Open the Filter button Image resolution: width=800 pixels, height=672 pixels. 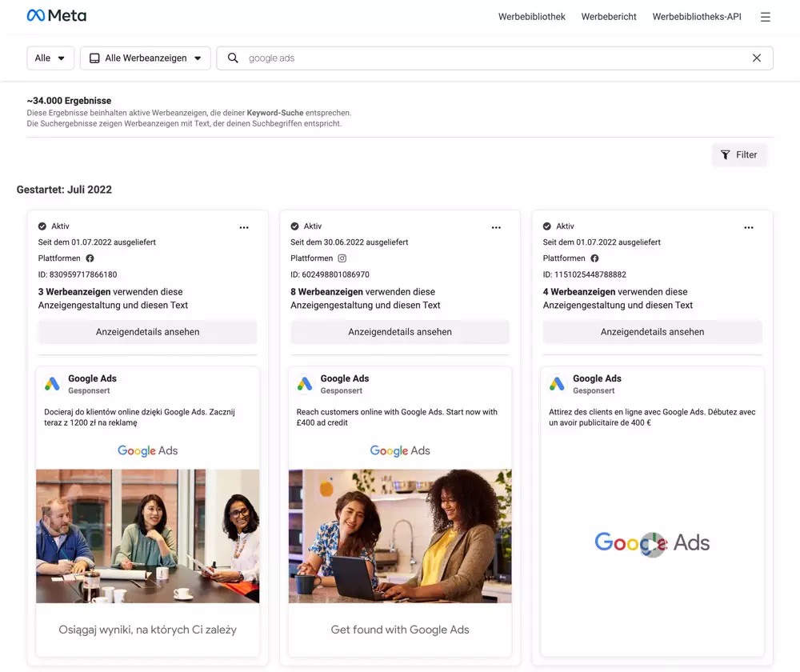click(x=739, y=154)
